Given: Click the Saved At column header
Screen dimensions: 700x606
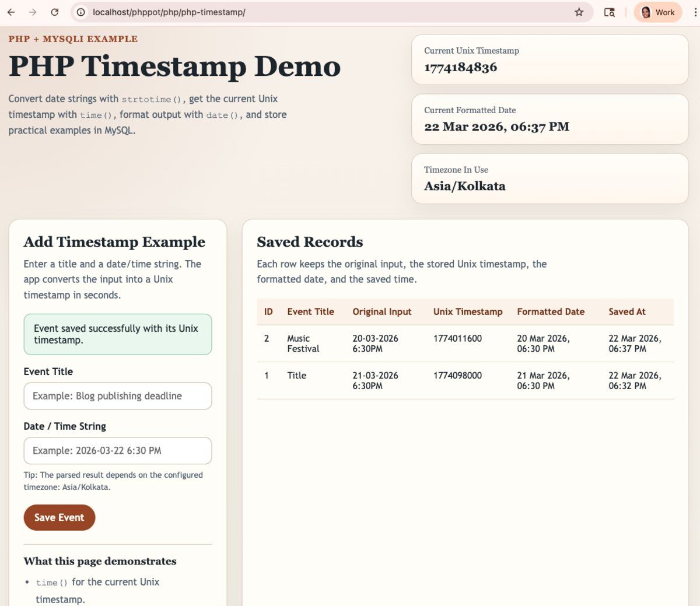Looking at the screenshot, I should click(x=626, y=312).
